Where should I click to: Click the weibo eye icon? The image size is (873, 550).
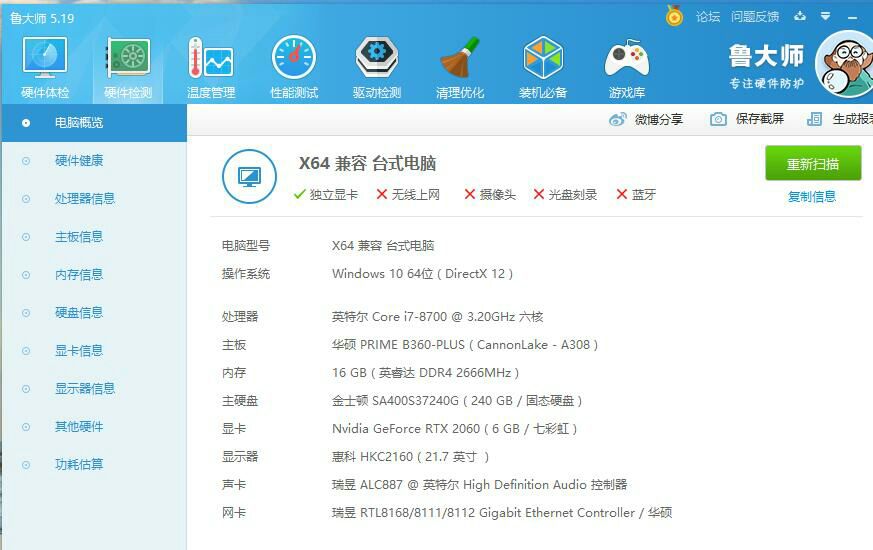[617, 119]
